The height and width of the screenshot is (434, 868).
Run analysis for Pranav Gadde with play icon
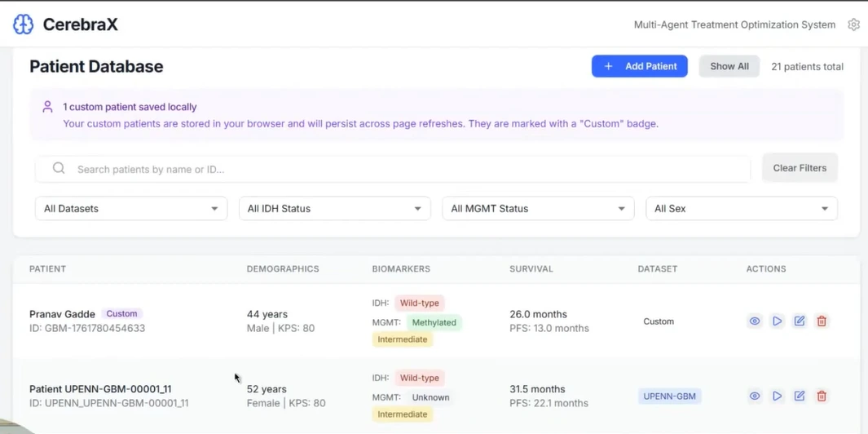pyautogui.click(x=778, y=321)
